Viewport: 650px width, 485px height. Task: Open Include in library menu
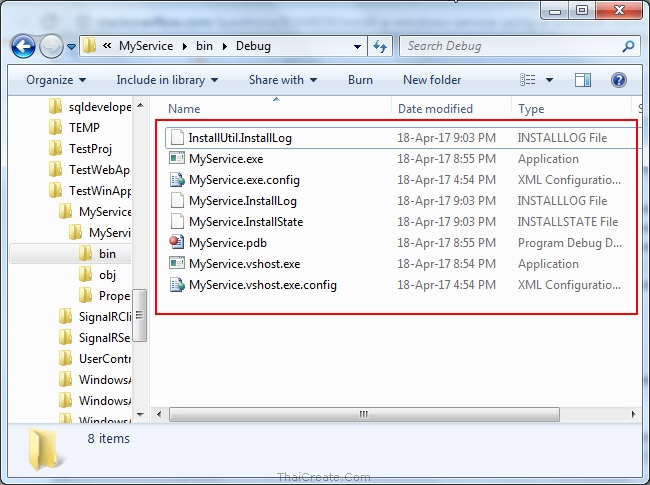point(167,80)
